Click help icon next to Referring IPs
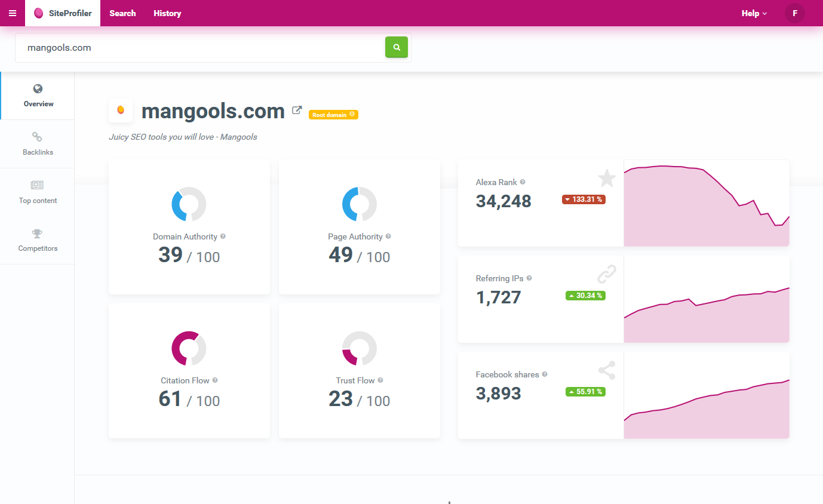This screenshot has height=504, width=823. click(x=529, y=278)
